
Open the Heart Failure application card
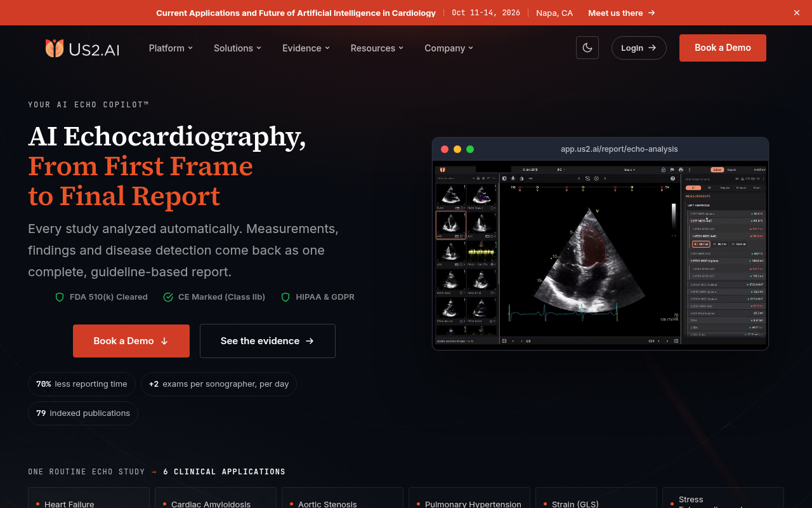tap(89, 498)
